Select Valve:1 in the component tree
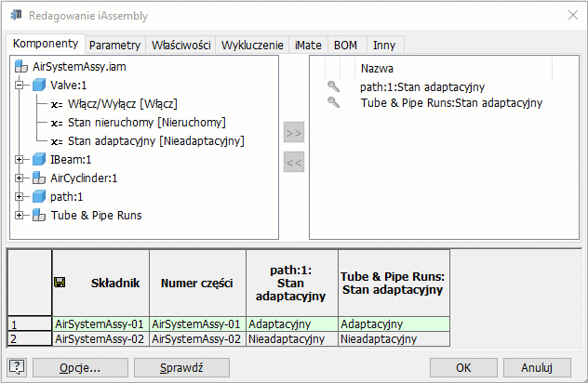Viewport: 588px width, 383px height. [69, 86]
